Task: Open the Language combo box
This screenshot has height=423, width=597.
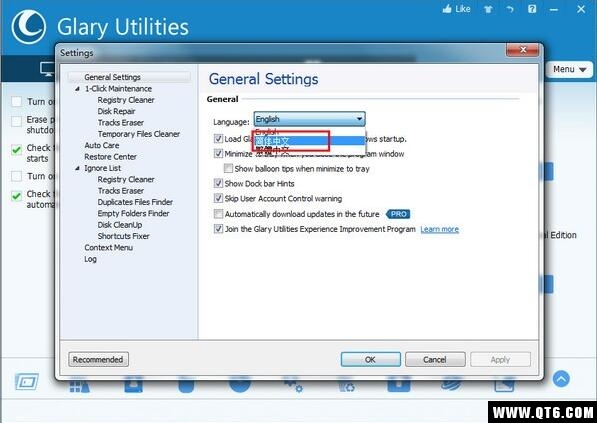Action: tap(309, 119)
